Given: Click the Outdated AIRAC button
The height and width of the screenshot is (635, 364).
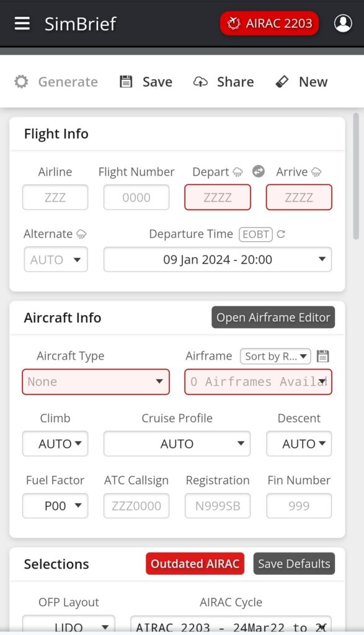Looking at the screenshot, I should tap(195, 563).
